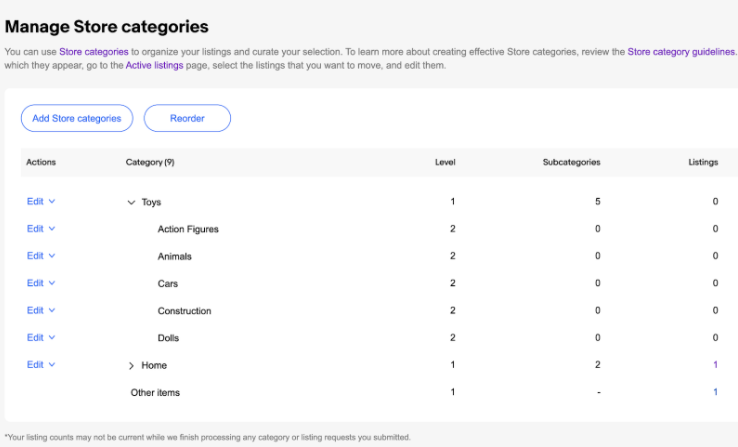738x447 pixels.
Task: Click the Other items category row
Action: [155, 393]
